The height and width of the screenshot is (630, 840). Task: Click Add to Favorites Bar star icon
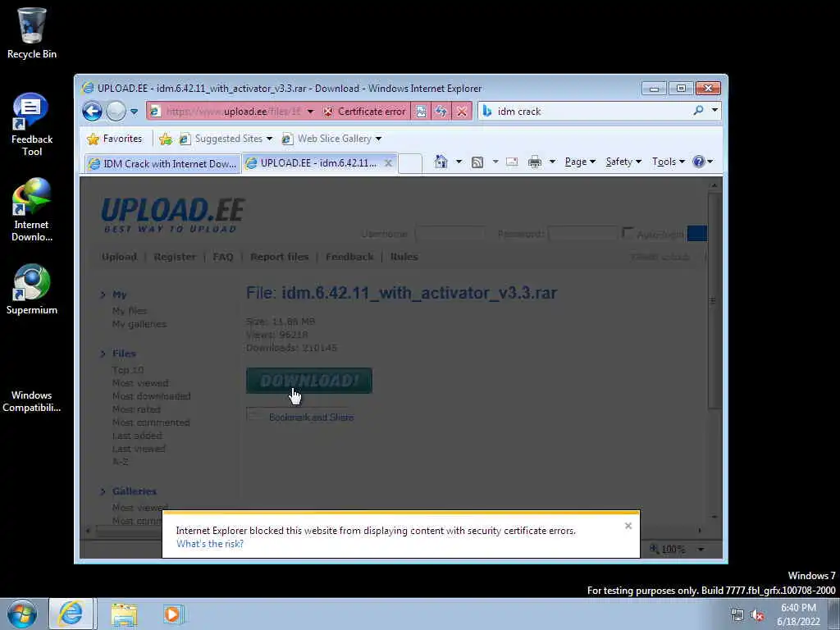(x=166, y=139)
